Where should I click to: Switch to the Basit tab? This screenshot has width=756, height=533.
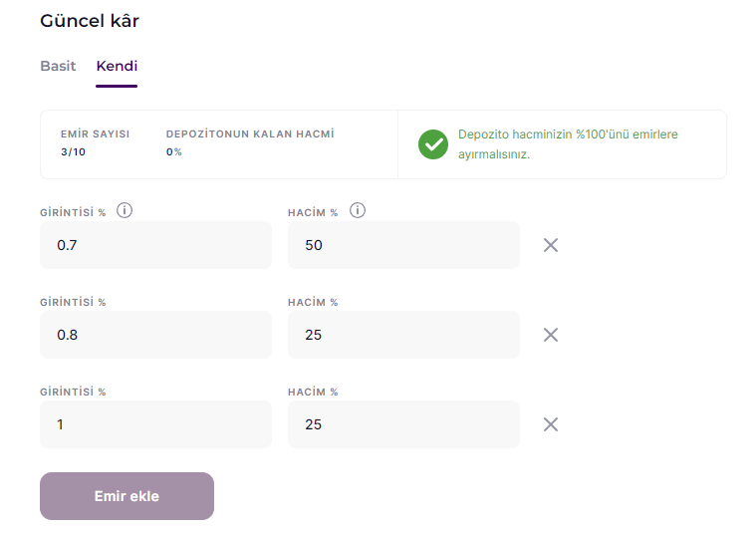58,66
